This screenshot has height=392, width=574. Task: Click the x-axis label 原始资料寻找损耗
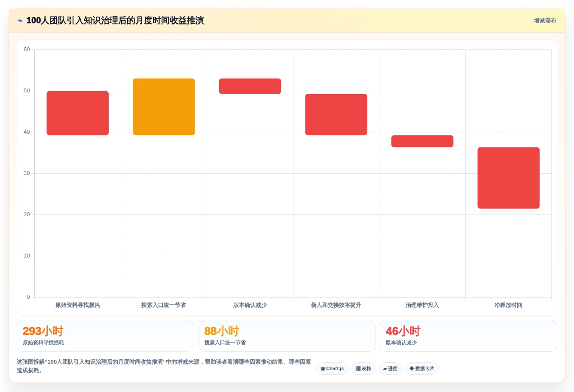click(78, 305)
